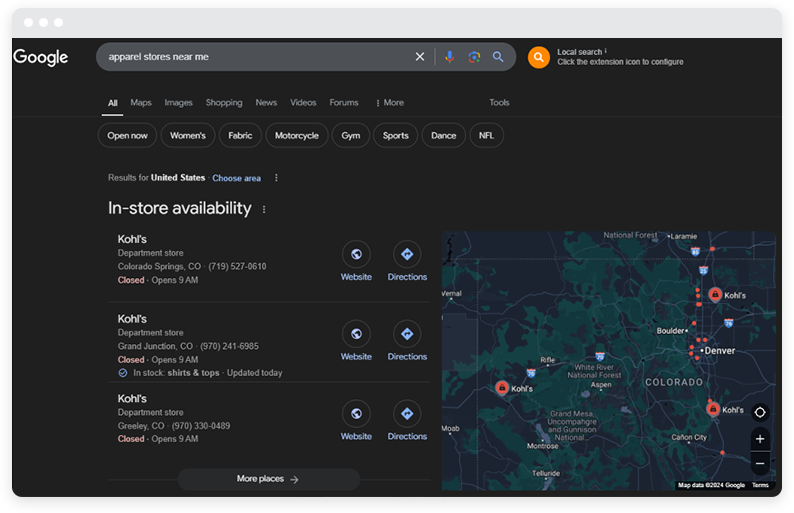Recenter map with my location button
Viewport: 794px width, 513px height.
[760, 412]
